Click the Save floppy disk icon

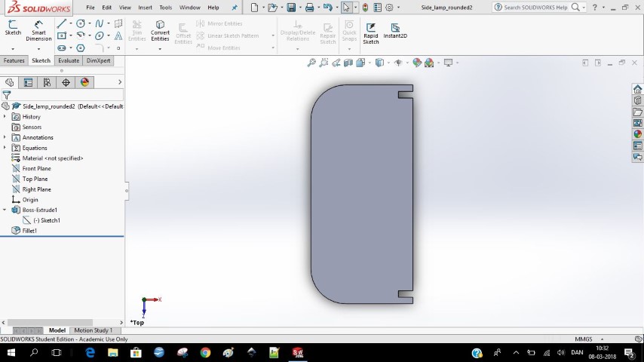291,8
